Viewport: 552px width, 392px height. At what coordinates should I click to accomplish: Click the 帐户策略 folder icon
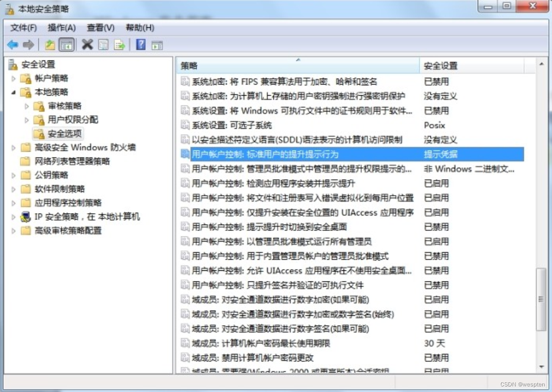tap(26, 78)
